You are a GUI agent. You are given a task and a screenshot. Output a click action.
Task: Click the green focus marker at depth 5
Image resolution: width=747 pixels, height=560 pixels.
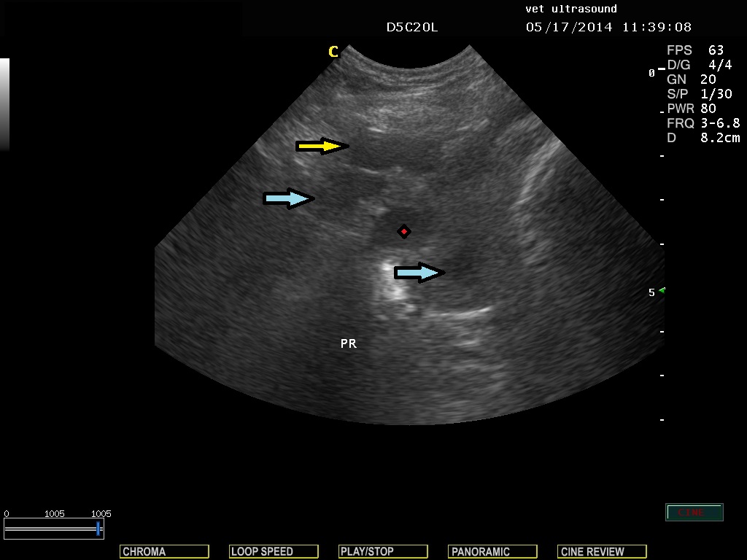coord(661,291)
